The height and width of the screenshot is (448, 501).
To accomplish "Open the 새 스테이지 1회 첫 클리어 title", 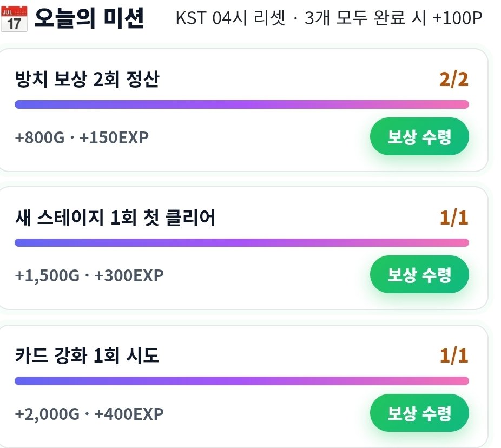I will coord(115,218).
